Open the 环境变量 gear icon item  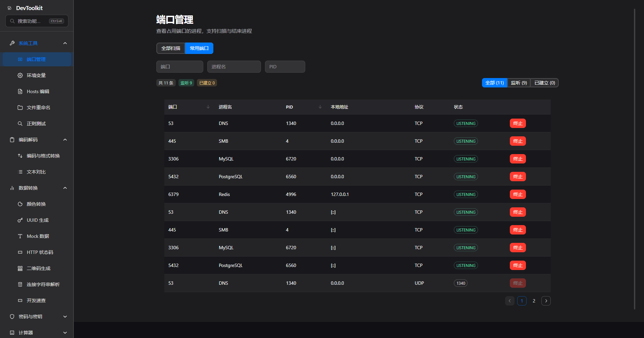20,75
